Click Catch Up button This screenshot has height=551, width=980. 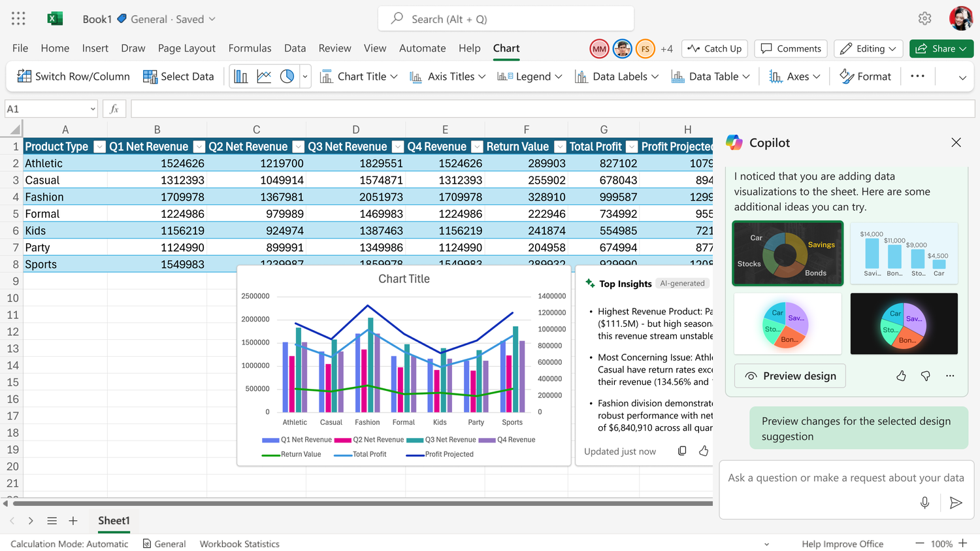pos(715,48)
